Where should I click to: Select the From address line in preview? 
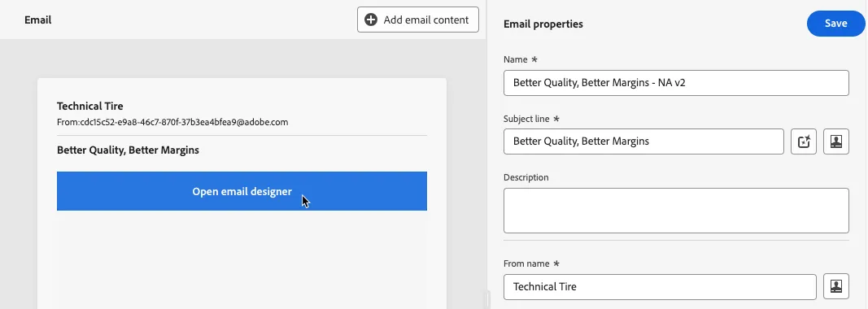(x=172, y=123)
